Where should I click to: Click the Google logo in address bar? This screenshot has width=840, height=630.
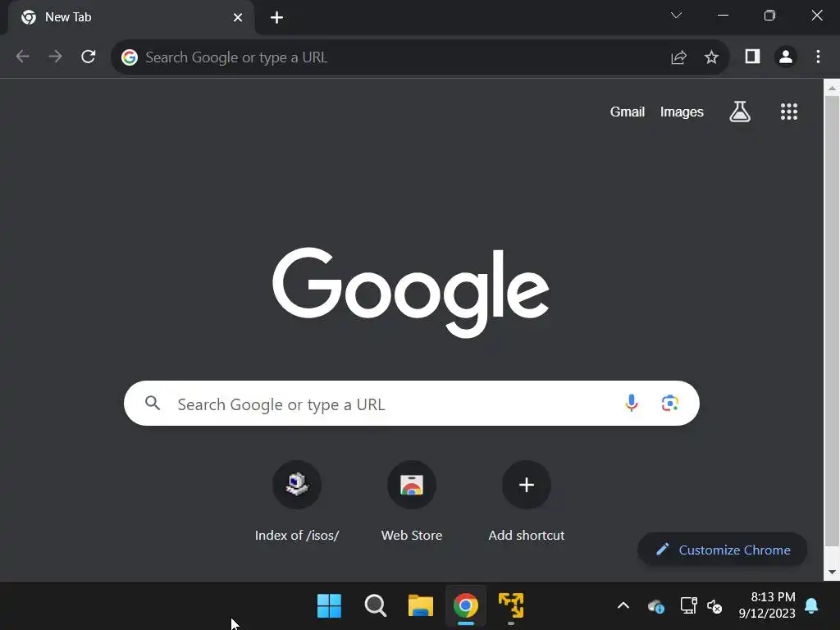tap(129, 57)
